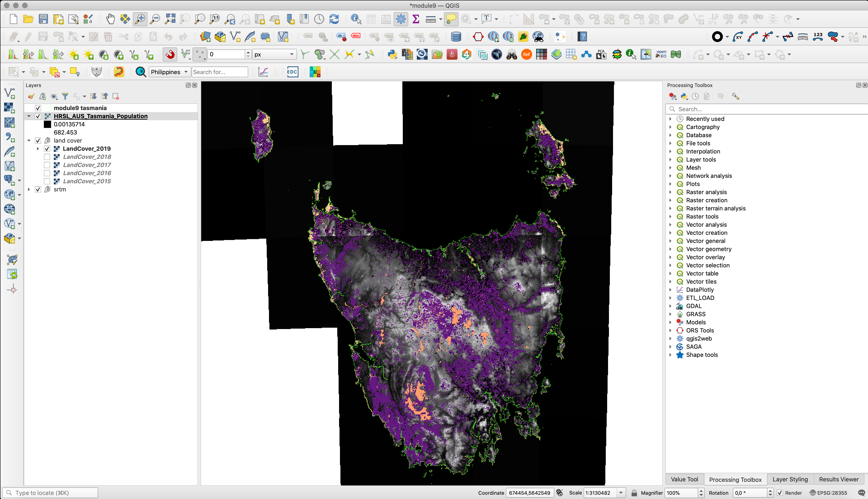Click the Rotation spin box arrows
The image size is (868, 499).
pyautogui.click(x=770, y=493)
